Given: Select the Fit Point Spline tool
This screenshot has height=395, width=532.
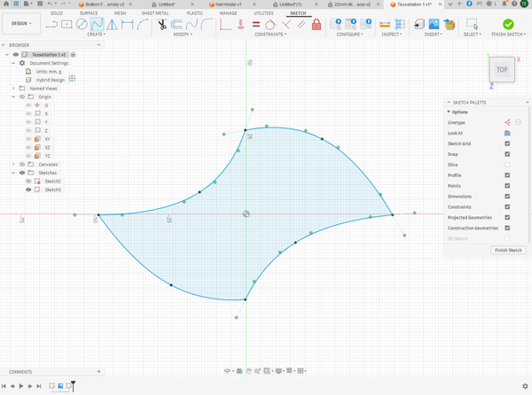Looking at the screenshot, I should tap(97, 25).
